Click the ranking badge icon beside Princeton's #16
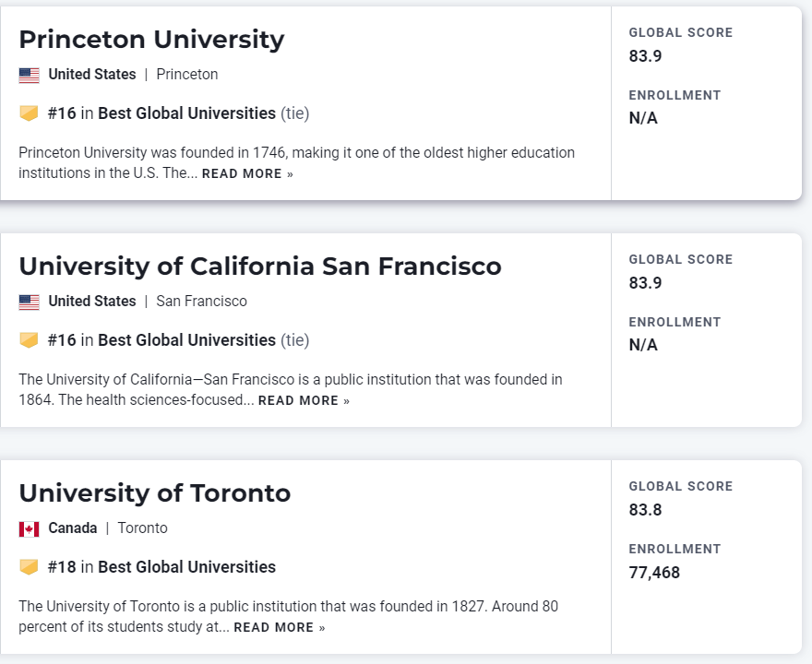 29,113
